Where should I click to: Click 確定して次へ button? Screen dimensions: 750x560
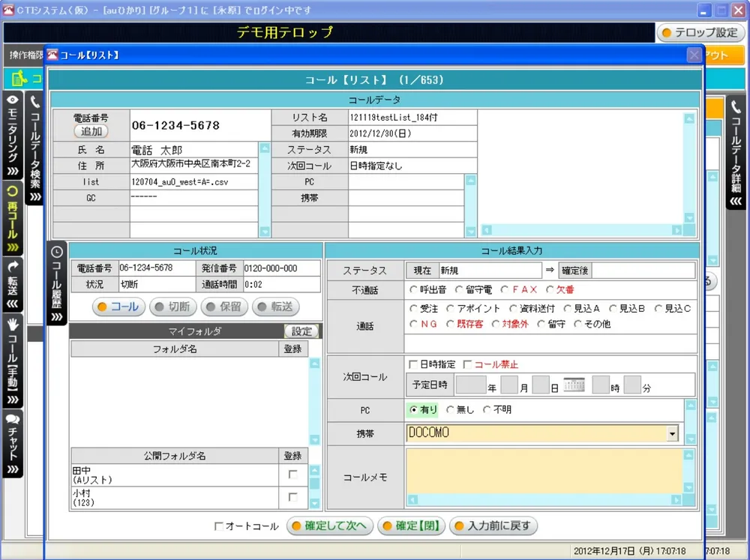329,526
